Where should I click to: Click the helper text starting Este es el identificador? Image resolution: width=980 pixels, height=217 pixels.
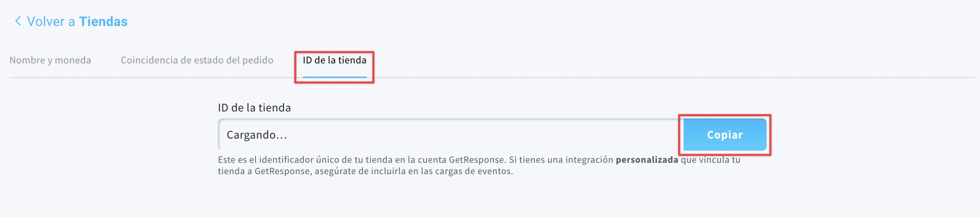pos(479,165)
